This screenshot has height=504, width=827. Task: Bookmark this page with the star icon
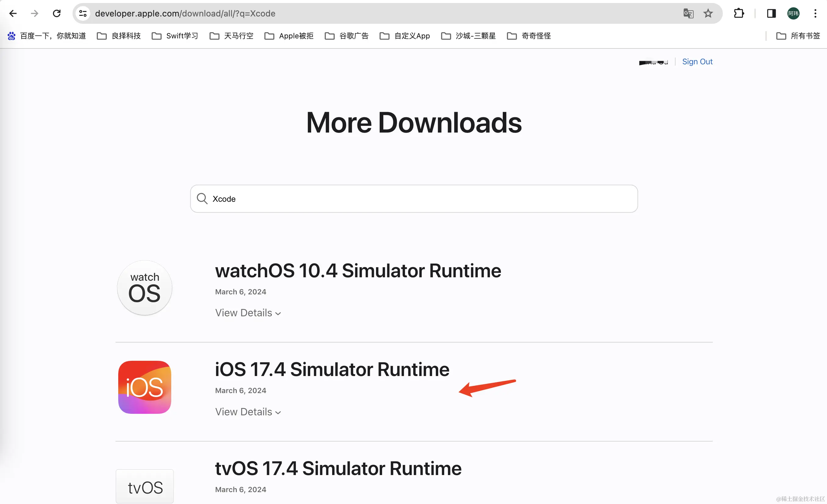708,13
